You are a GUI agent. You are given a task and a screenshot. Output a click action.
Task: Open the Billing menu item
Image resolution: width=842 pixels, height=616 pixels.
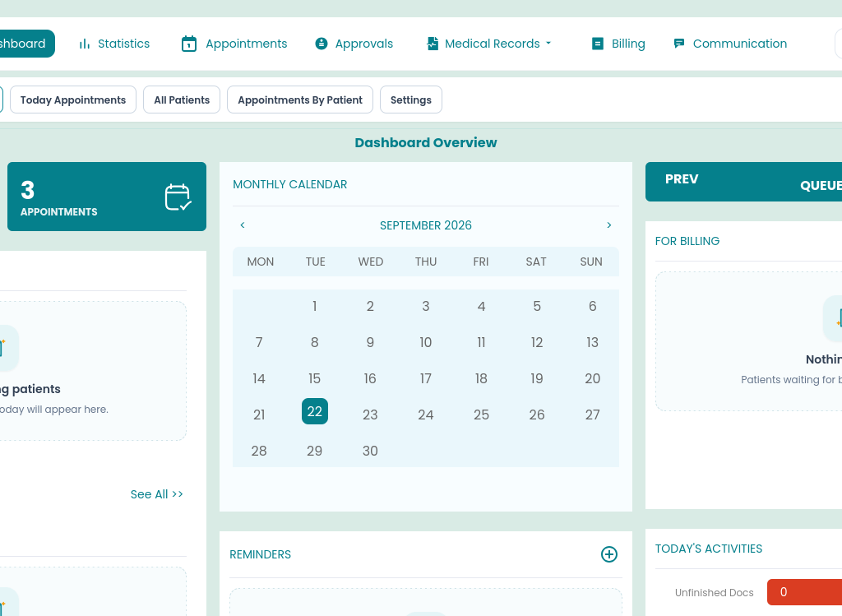click(618, 44)
